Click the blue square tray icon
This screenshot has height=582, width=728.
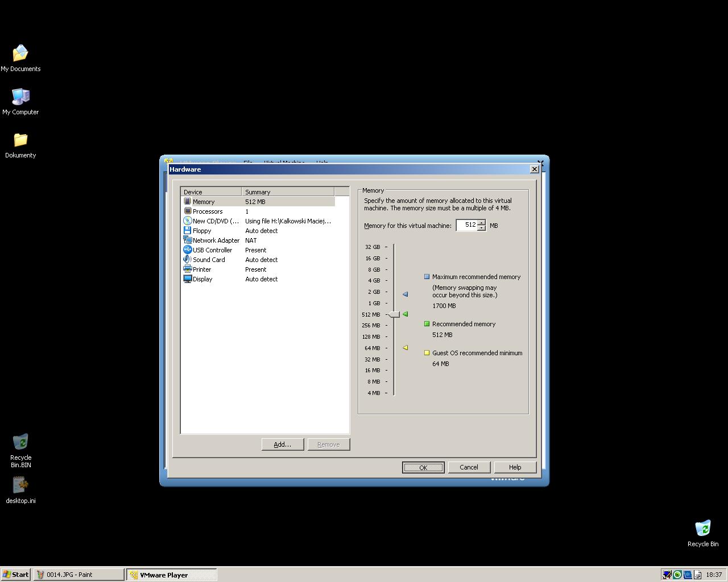click(688, 575)
